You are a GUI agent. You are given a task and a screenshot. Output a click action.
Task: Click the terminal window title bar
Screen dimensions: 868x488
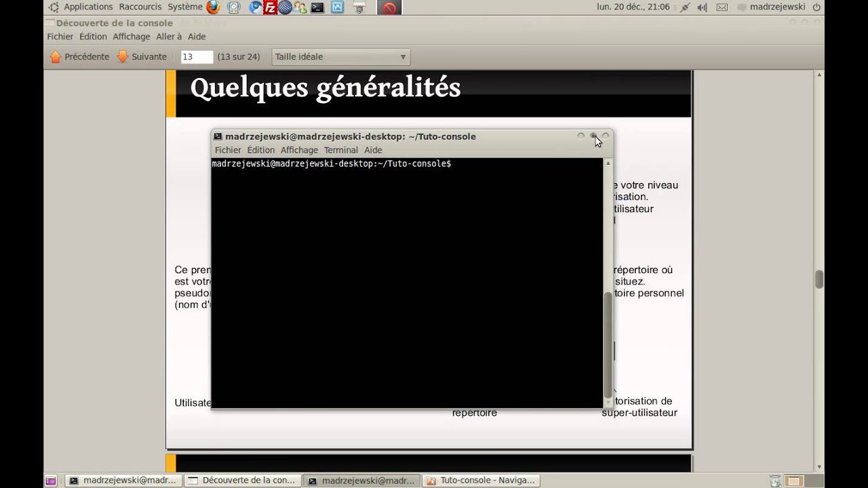412,136
